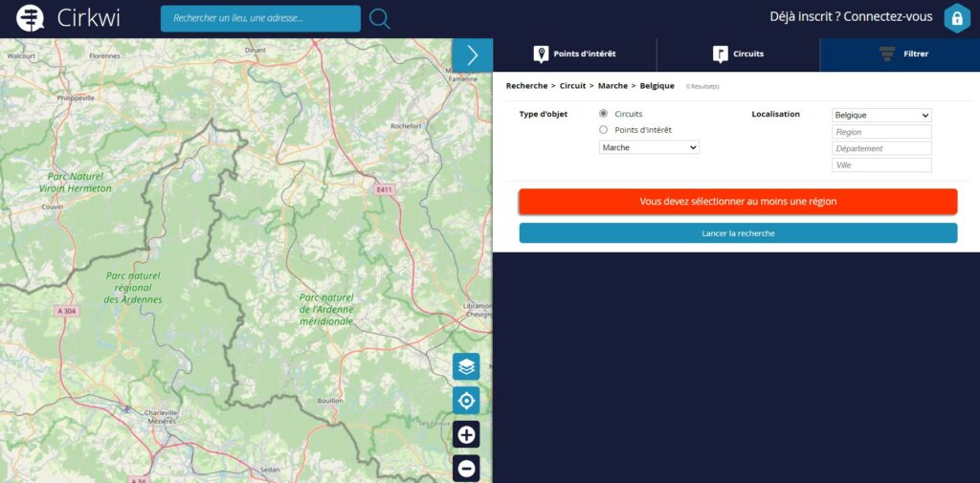Click Recherche in the breadcrumb
The width and height of the screenshot is (980, 483).
click(527, 86)
